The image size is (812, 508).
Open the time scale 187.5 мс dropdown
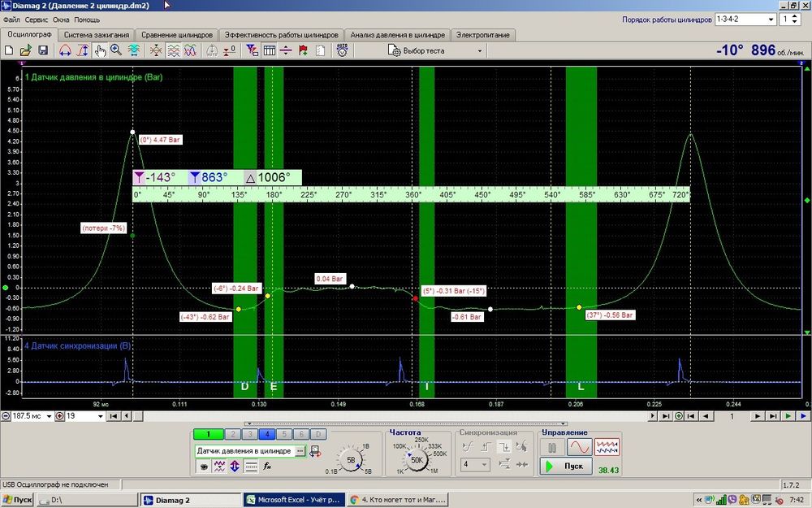pos(47,416)
